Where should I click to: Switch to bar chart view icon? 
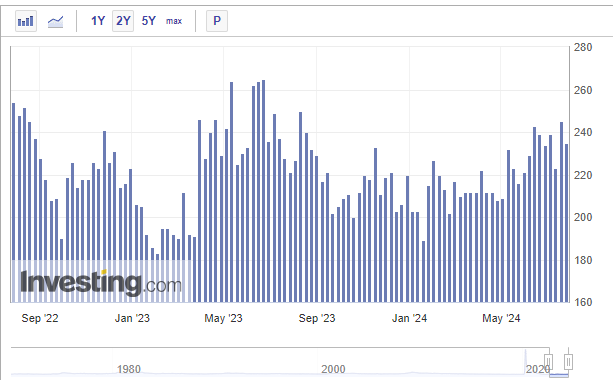pos(26,21)
